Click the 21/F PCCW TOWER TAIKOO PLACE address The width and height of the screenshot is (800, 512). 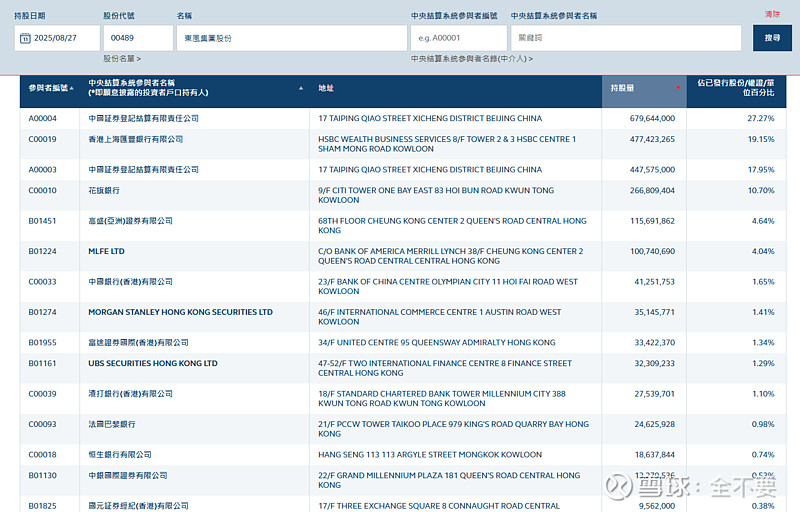coord(454,429)
